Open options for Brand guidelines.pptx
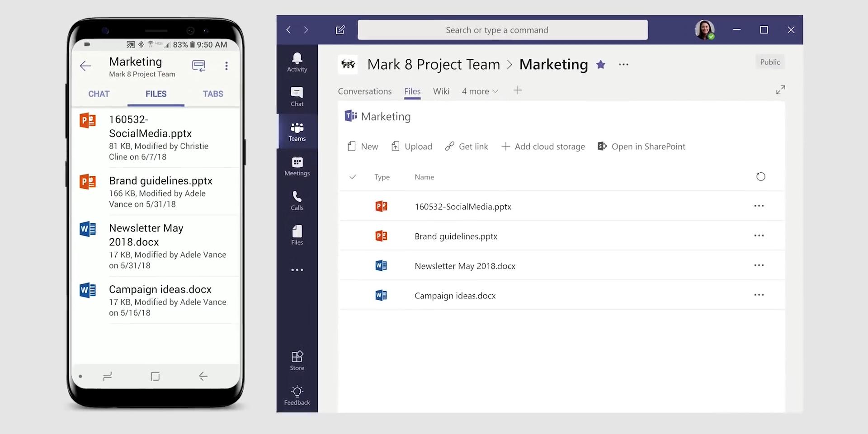 coord(759,236)
